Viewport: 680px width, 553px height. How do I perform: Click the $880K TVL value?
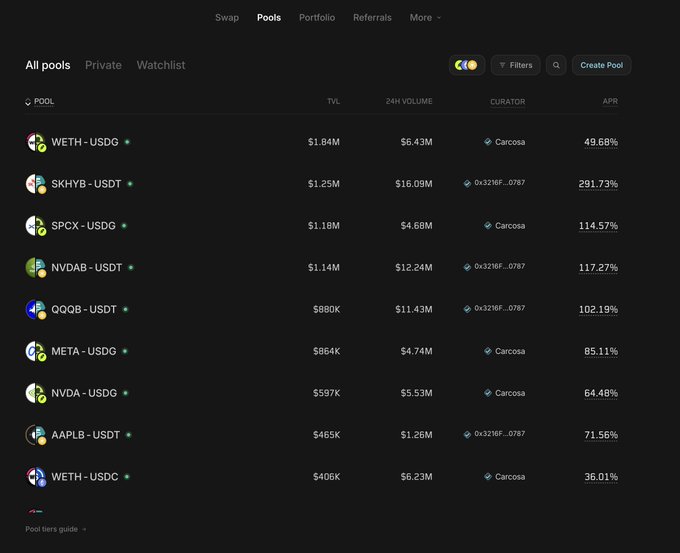click(x=327, y=310)
